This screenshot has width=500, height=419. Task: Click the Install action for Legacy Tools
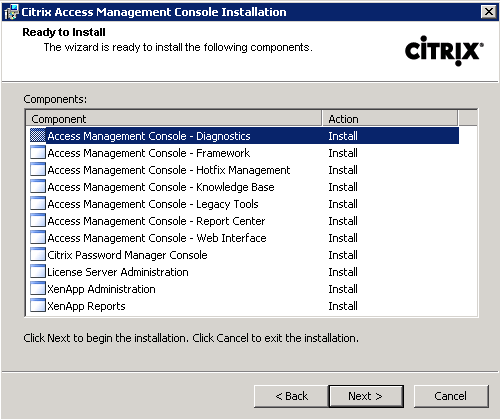343,204
